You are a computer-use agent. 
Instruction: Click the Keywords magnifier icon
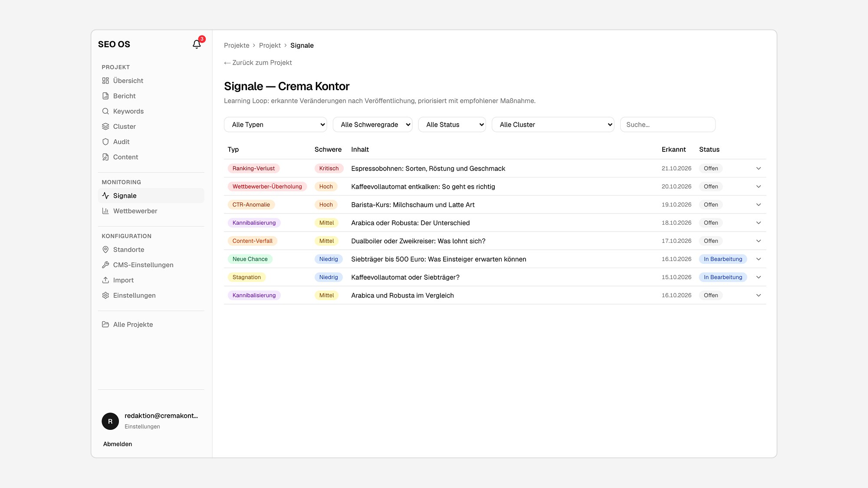coord(105,111)
